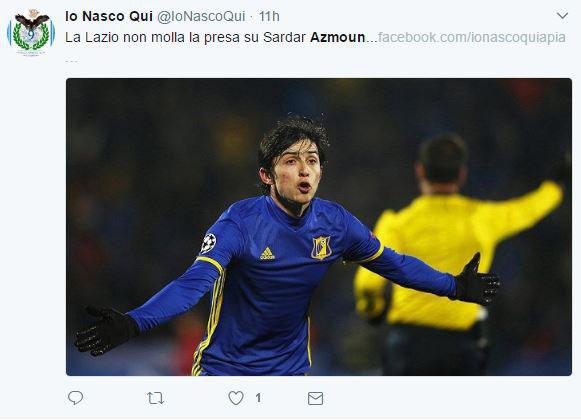
Task: Share via the envelope message icon
Action: 315,398
